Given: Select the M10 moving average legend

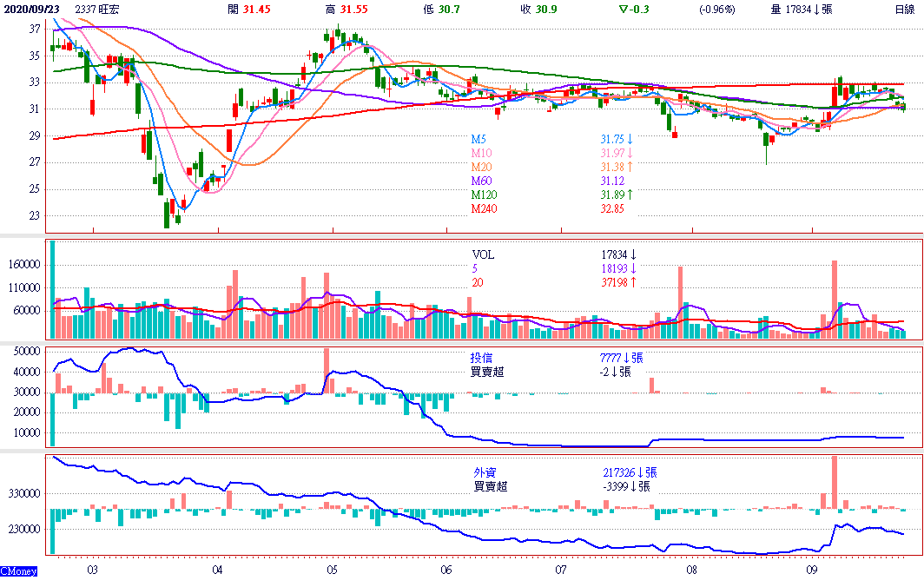Looking at the screenshot, I should click(x=481, y=153).
